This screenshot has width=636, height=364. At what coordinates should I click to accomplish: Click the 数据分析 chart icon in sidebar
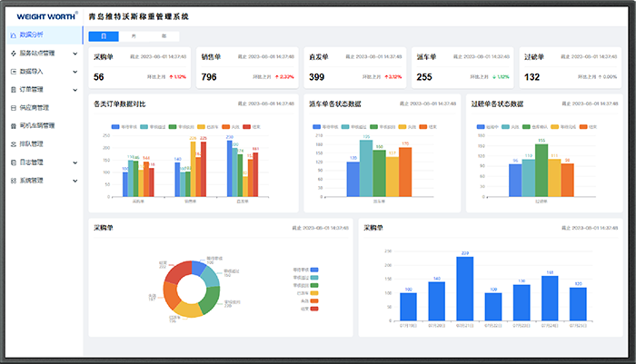12,34
